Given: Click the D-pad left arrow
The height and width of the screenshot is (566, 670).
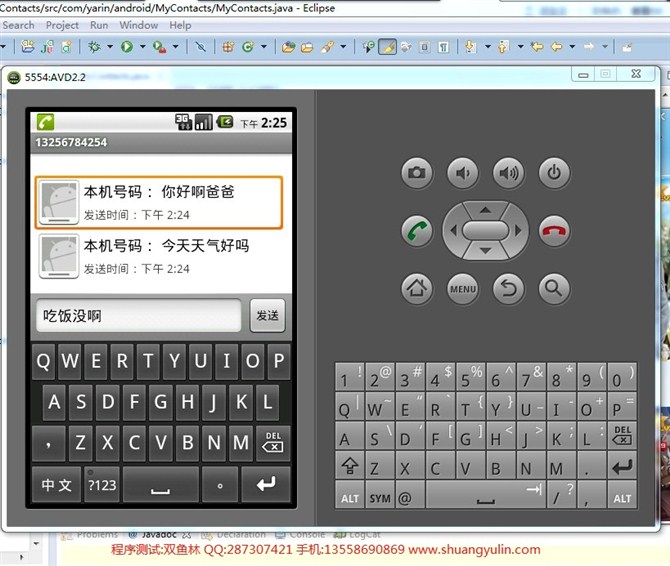Looking at the screenshot, I should tap(454, 231).
